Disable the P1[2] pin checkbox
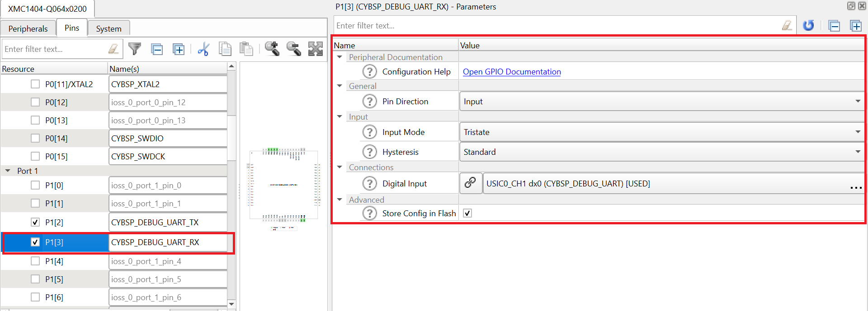The height and width of the screenshot is (311, 868). tap(35, 222)
